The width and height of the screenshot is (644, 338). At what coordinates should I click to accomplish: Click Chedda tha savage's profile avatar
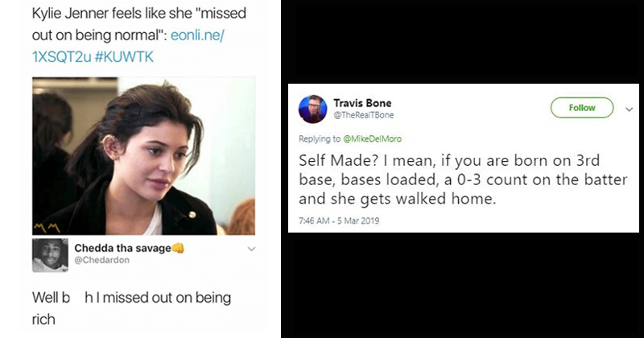pyautogui.click(x=50, y=254)
